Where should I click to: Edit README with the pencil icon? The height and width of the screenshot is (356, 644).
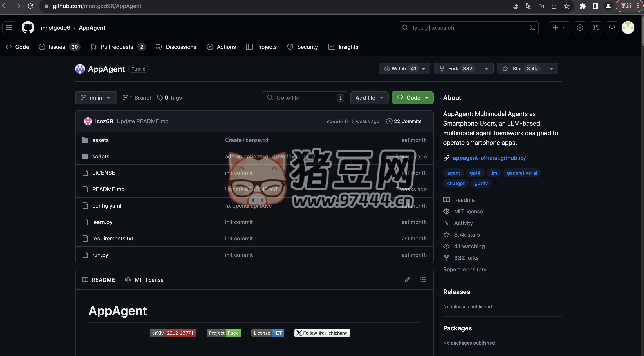point(408,280)
